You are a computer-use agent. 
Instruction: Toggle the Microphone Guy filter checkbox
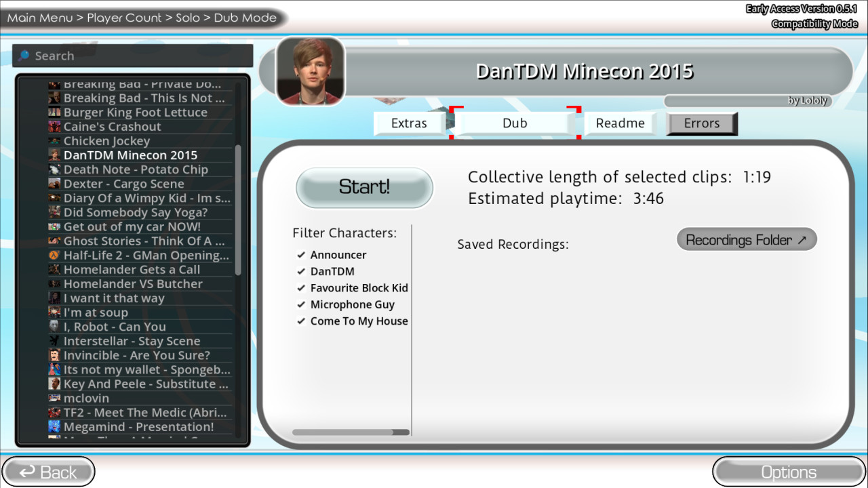coord(301,304)
